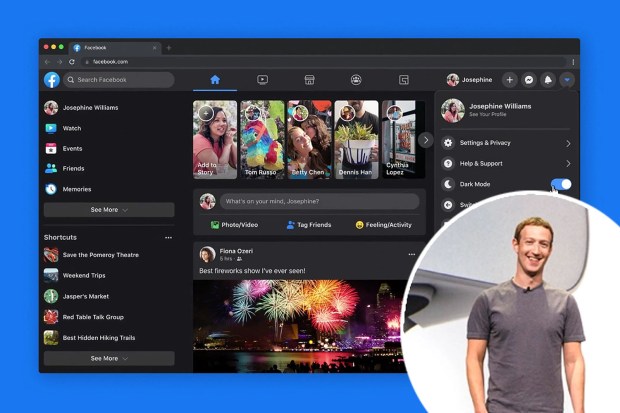
Task: Open Settings & Privacy menu item
Action: click(x=506, y=143)
